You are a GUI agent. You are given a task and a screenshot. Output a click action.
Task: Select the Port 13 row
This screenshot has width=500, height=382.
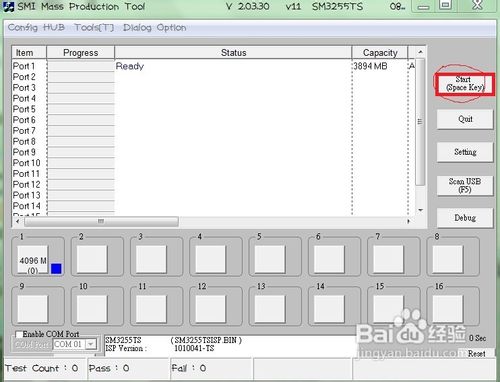click(213, 195)
